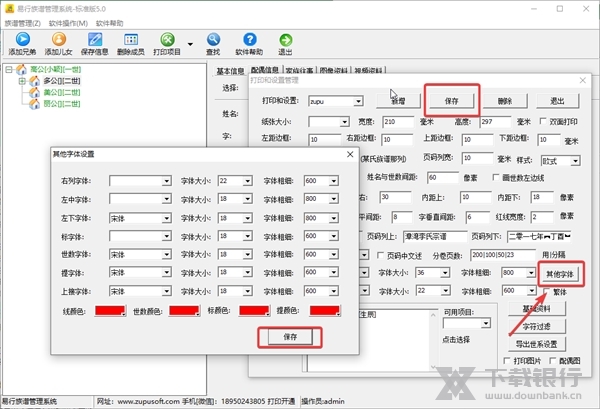600x409 pixels.
Task: Open the 世数字体 font dropdown
Action: [166, 254]
